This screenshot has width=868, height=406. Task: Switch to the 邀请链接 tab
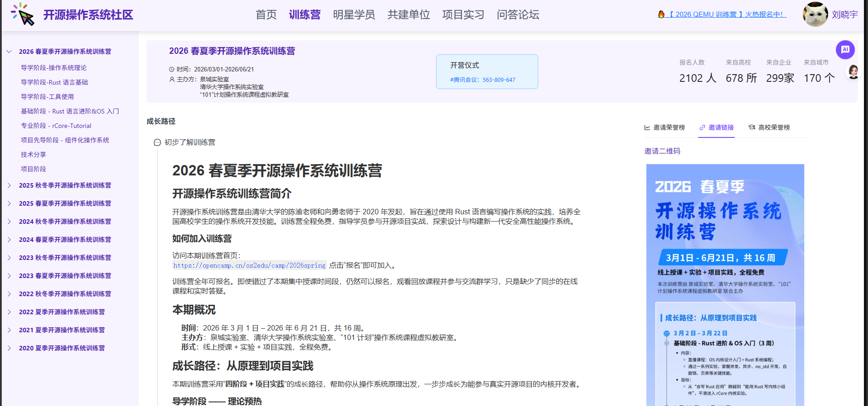716,127
